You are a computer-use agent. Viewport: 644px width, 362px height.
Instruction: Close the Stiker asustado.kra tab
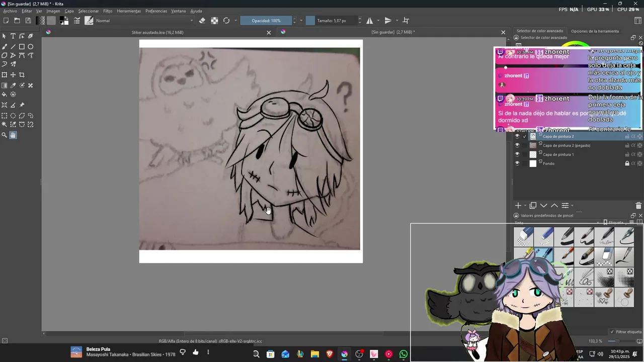pos(269,33)
